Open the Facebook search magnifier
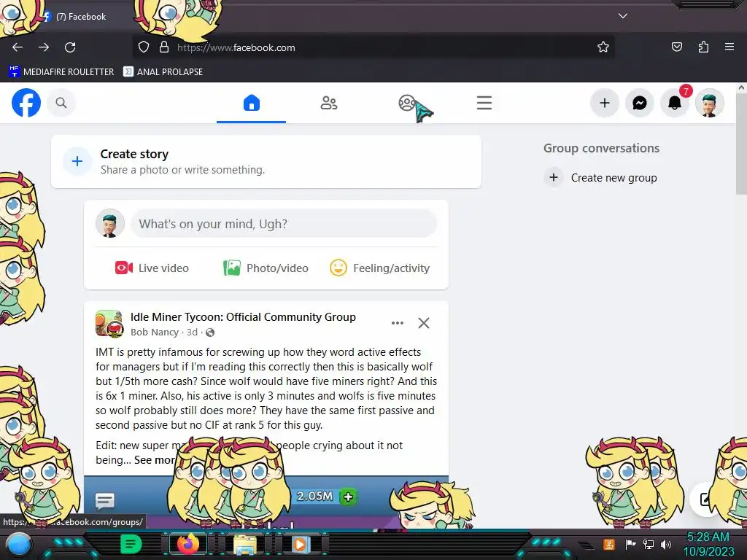Screen dimensions: 747x560 pos(61,103)
